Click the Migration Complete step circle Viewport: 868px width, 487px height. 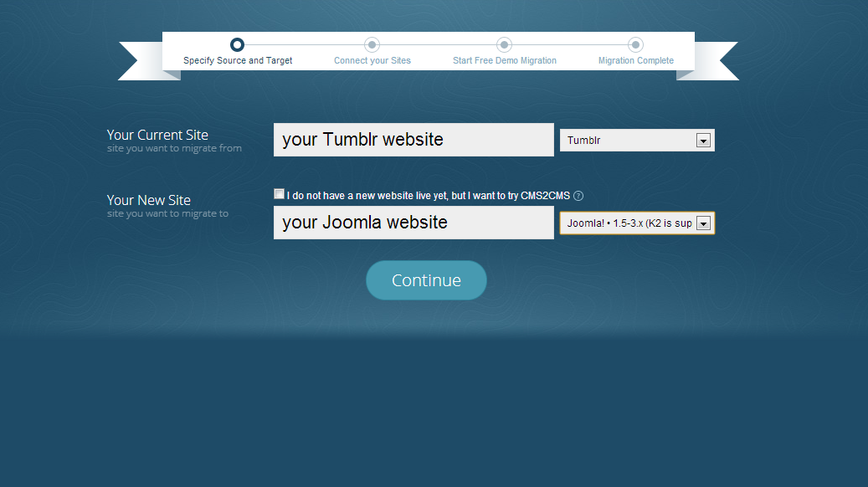[635, 45]
